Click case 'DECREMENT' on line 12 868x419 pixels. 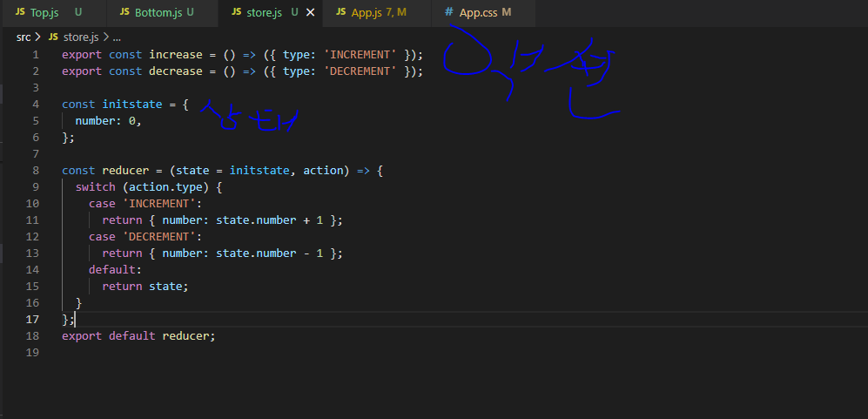pyautogui.click(x=145, y=237)
